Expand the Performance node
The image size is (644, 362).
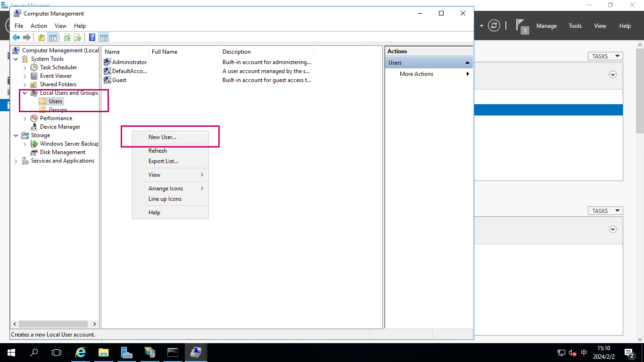pos(25,118)
